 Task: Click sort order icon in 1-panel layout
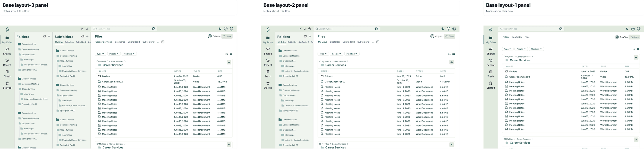click(x=634, y=49)
